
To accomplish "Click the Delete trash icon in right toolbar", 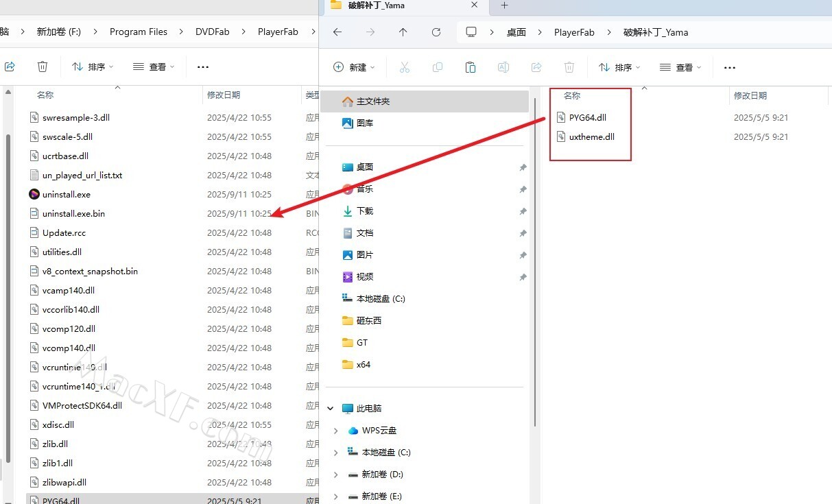I will coord(569,67).
